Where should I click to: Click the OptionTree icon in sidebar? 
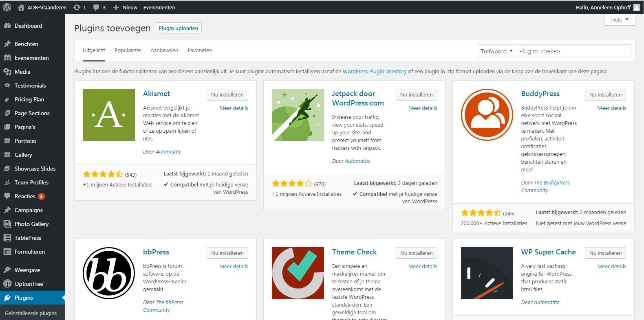[x=7, y=284]
